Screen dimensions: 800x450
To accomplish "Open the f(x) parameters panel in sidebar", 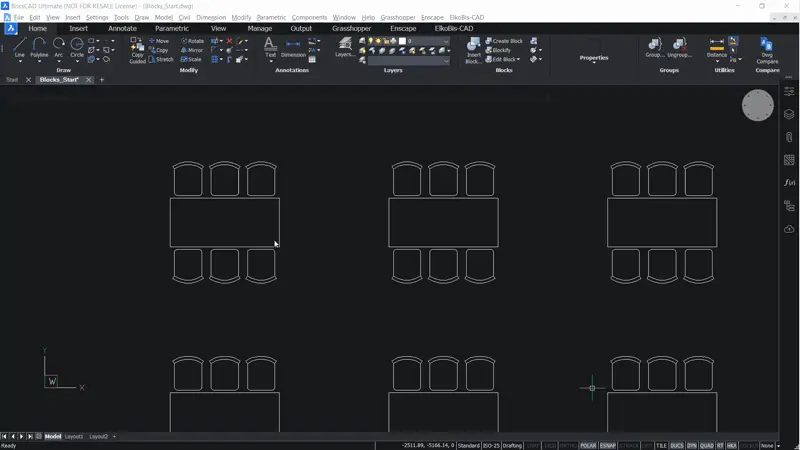I will tap(789, 183).
